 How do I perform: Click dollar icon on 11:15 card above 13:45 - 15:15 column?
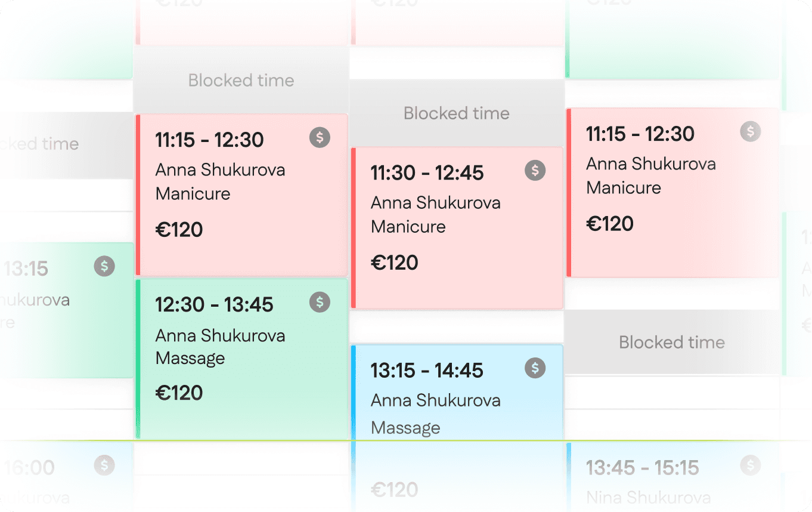coord(750,131)
